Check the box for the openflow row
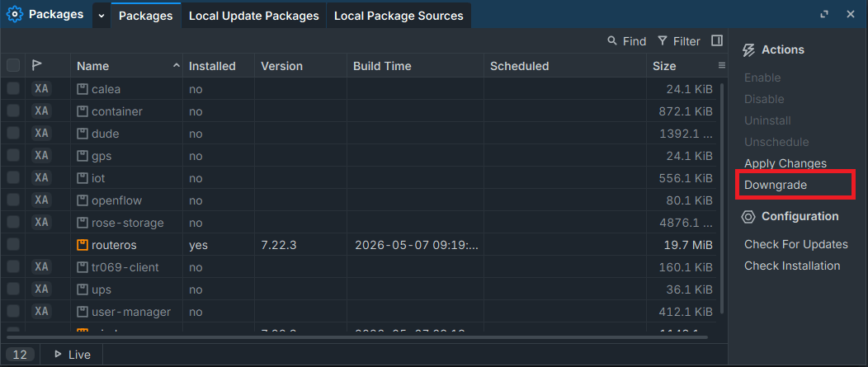The image size is (868, 367). [x=13, y=200]
